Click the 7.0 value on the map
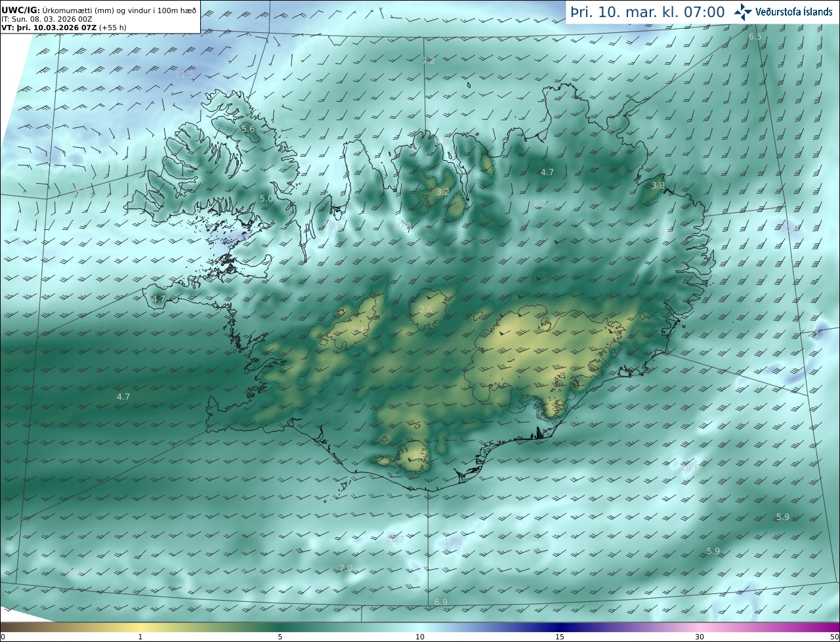Screen dimensions: 840x642 pyautogui.click(x=346, y=568)
